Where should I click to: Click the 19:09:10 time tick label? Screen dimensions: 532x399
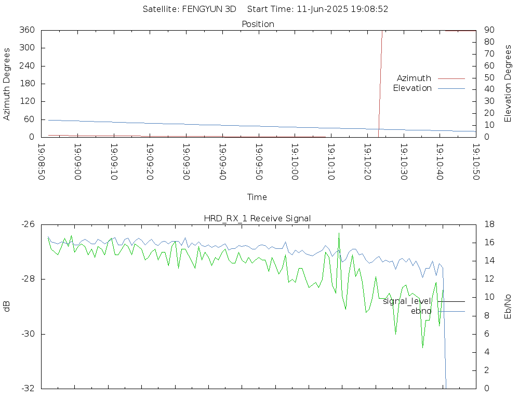pos(114,162)
